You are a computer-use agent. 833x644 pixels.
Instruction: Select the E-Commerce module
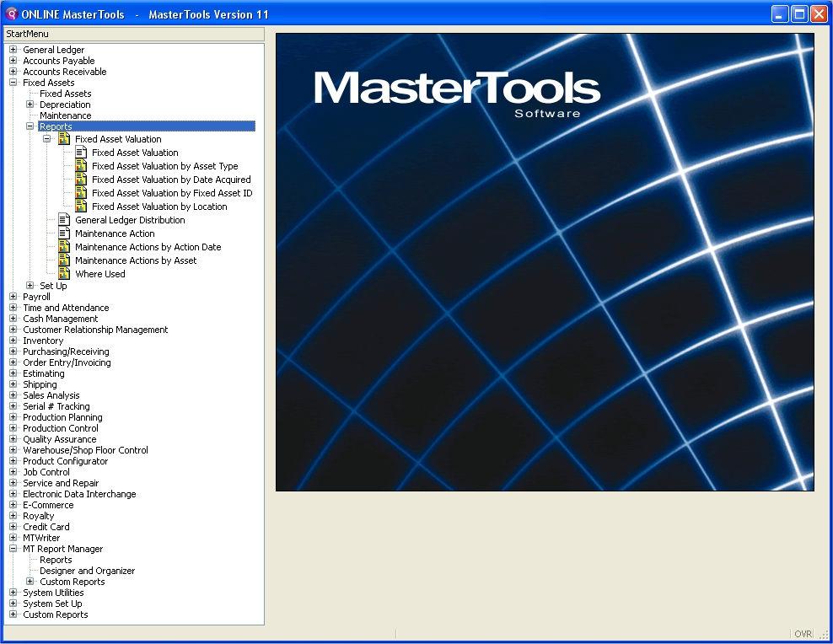coord(48,505)
